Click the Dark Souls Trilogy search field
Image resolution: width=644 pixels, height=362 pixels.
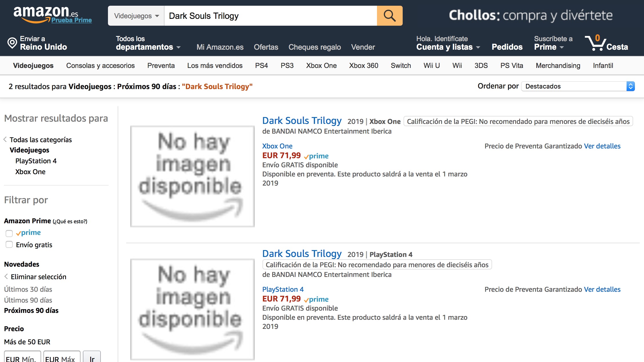[270, 16]
